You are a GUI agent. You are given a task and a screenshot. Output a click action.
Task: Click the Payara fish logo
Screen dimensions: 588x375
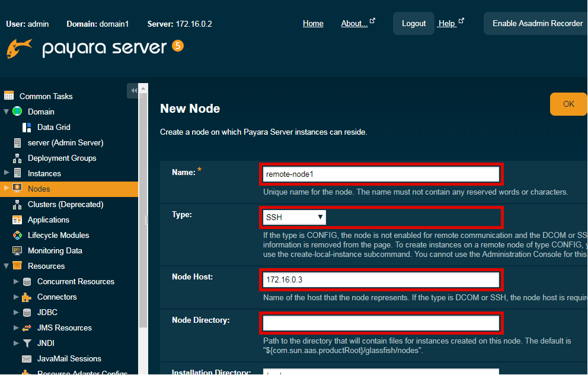(19, 48)
